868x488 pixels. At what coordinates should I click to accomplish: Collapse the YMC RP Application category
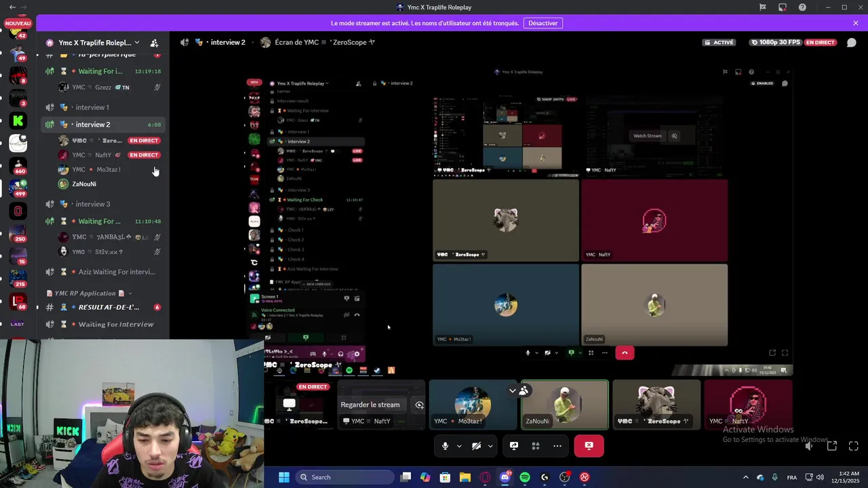[x=88, y=293]
